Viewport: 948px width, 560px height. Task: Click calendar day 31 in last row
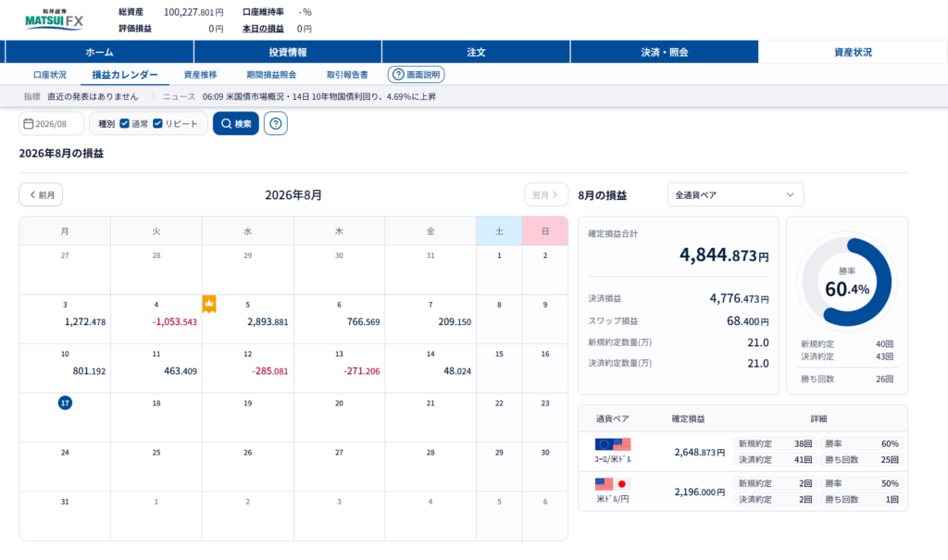click(65, 502)
